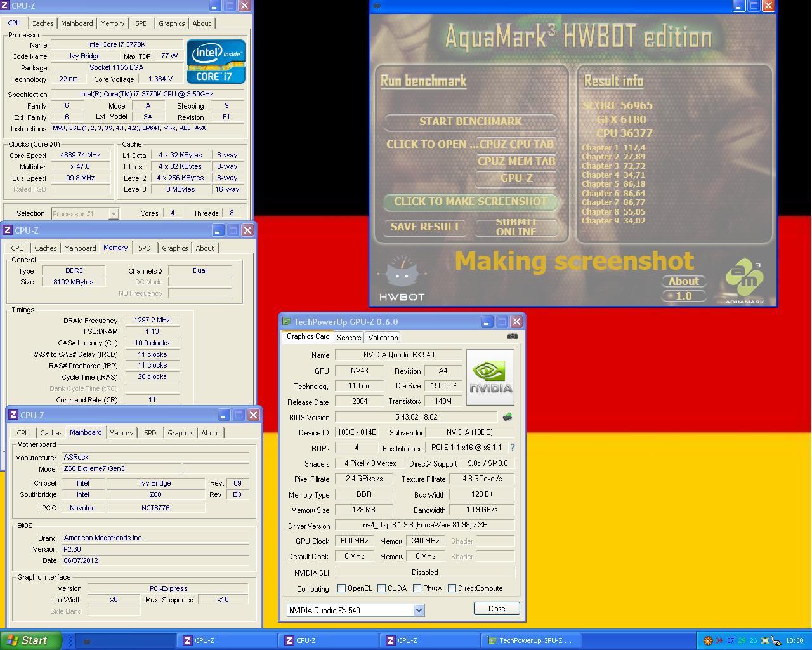Click the safely remove hardware tray icon
Screen dimensions: 812x650
pyautogui.click(x=776, y=640)
